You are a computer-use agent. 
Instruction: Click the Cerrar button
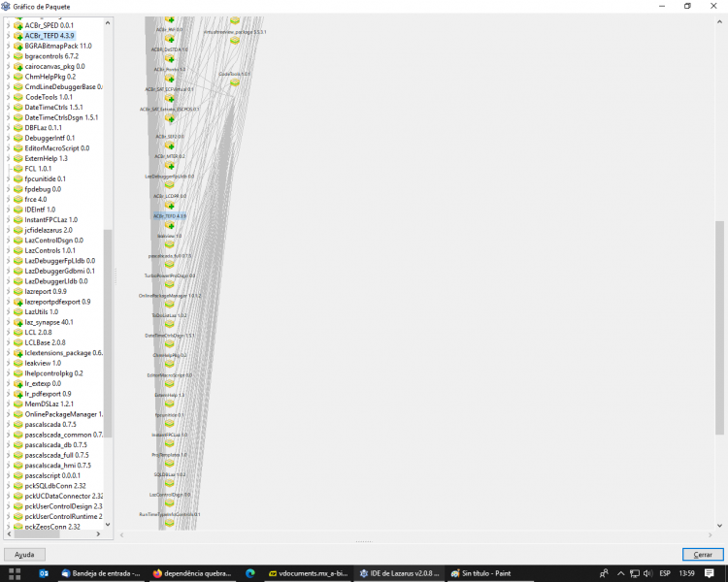pyautogui.click(x=703, y=555)
